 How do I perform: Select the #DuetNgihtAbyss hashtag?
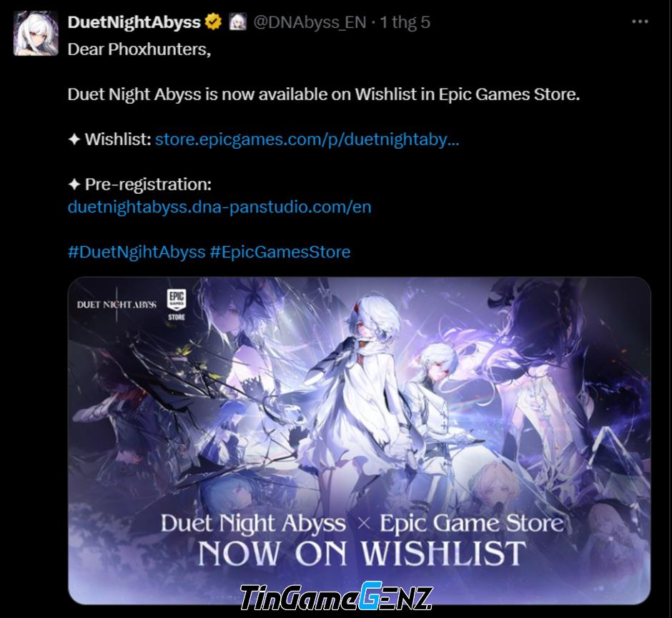[x=137, y=252]
